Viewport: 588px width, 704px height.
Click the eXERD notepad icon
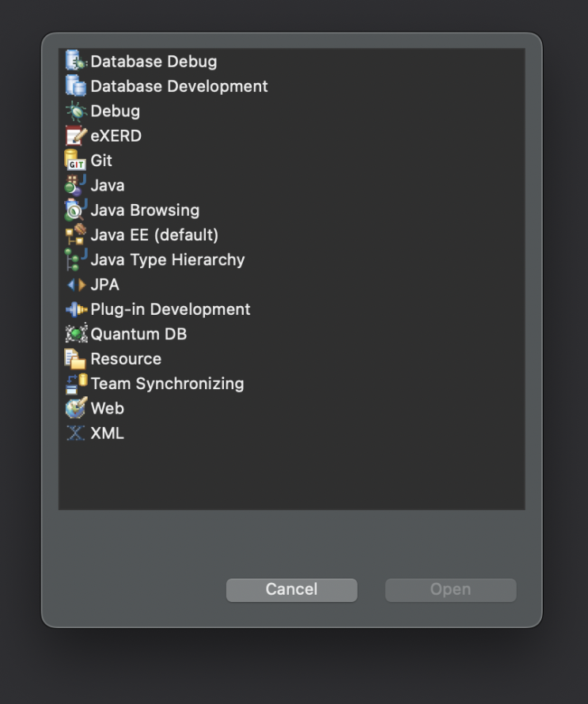[x=75, y=135]
